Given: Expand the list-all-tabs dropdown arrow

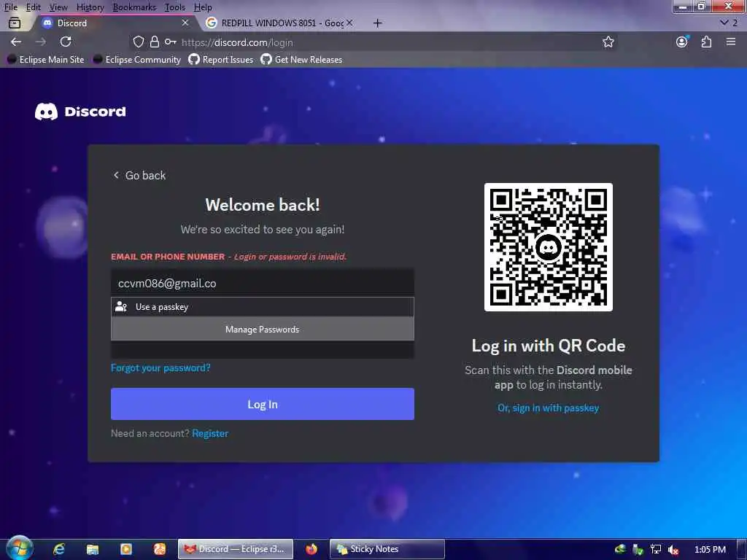Looking at the screenshot, I should [724, 23].
